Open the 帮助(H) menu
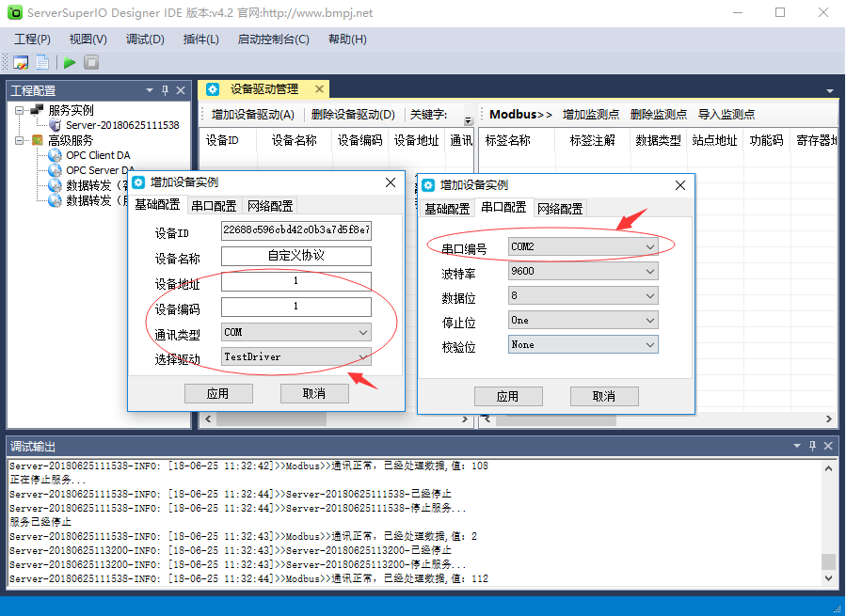 (x=347, y=39)
